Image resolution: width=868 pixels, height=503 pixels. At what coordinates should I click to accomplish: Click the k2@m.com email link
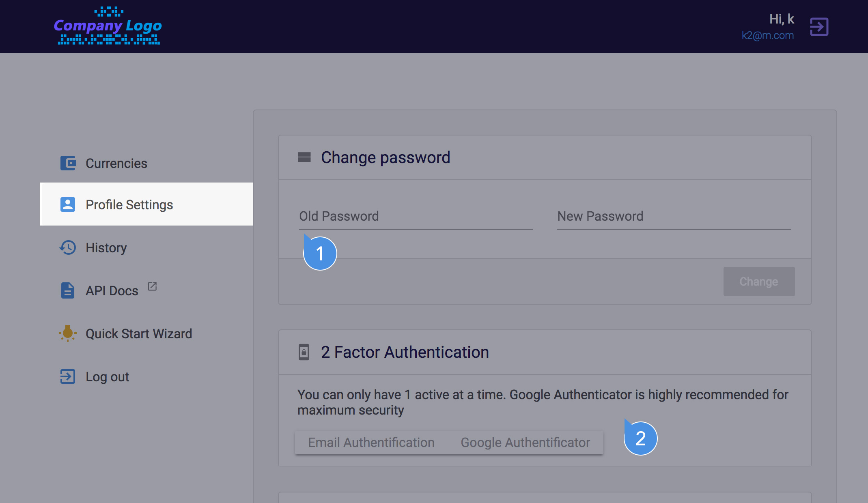coord(767,35)
